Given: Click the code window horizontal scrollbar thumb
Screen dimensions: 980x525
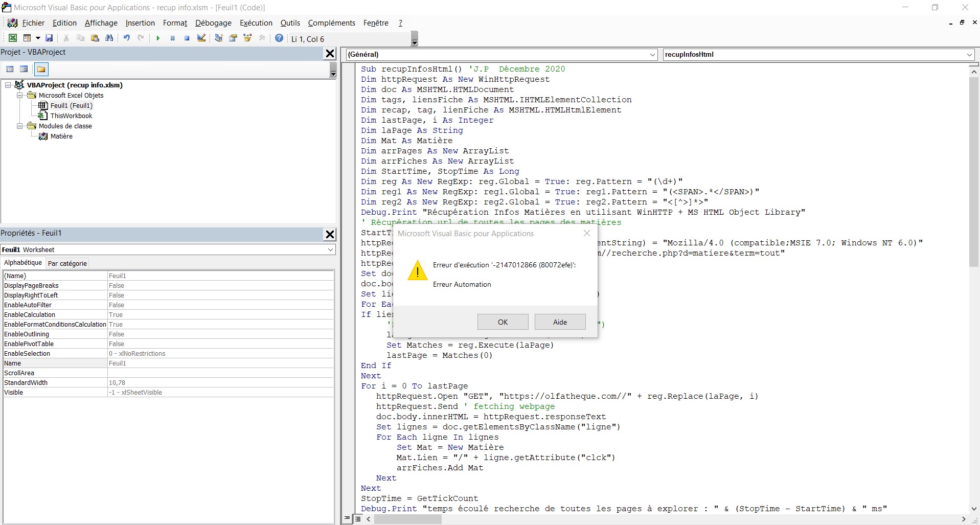Looking at the screenshot, I should coord(407,519).
